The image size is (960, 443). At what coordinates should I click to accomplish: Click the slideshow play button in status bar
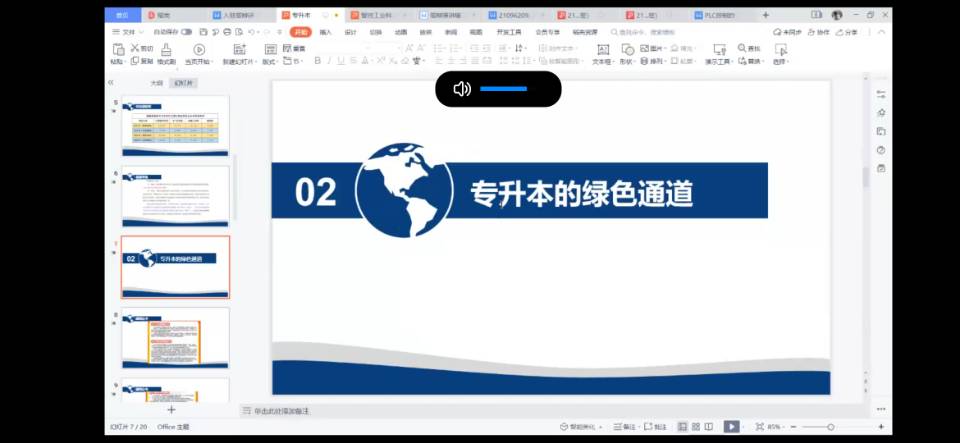pyautogui.click(x=731, y=427)
